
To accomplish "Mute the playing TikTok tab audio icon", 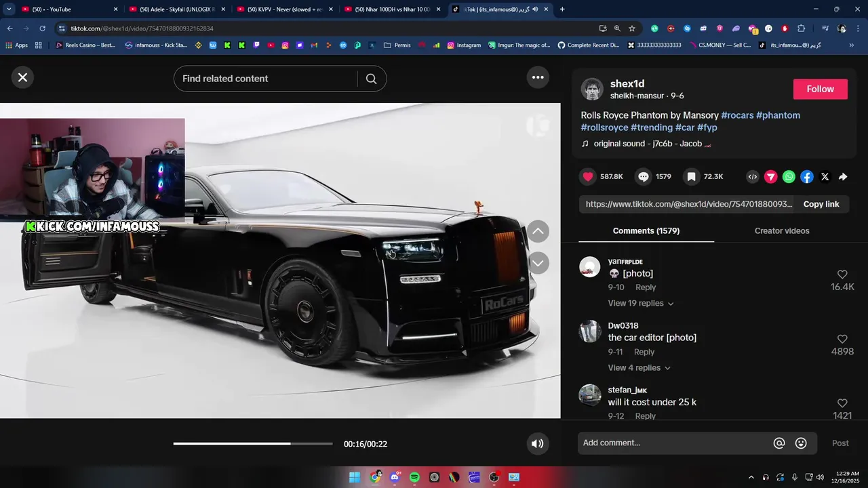I will (x=535, y=9).
